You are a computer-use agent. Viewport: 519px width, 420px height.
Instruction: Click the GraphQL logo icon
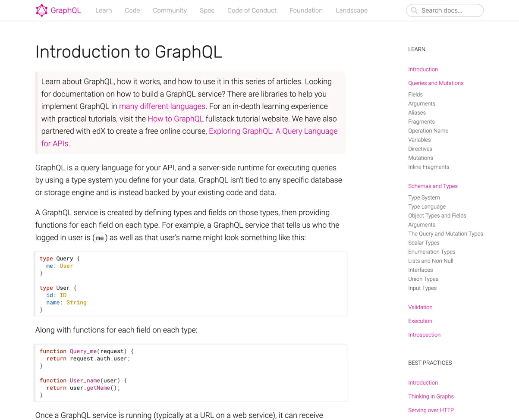click(x=42, y=9)
